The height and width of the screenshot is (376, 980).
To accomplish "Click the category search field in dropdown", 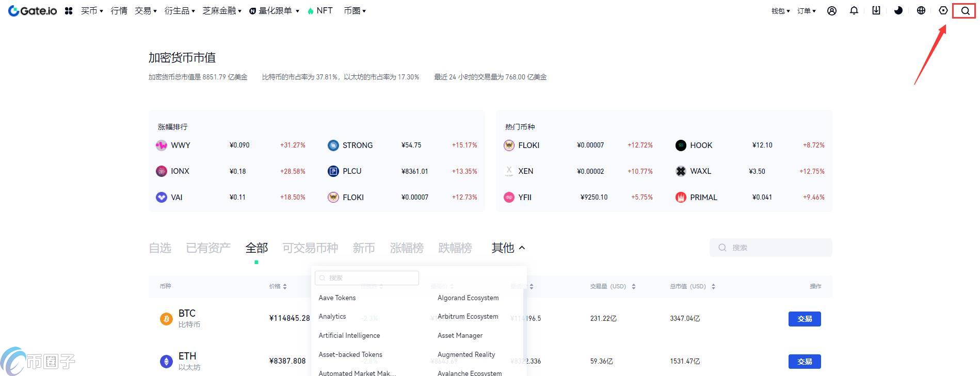I will tap(367, 278).
